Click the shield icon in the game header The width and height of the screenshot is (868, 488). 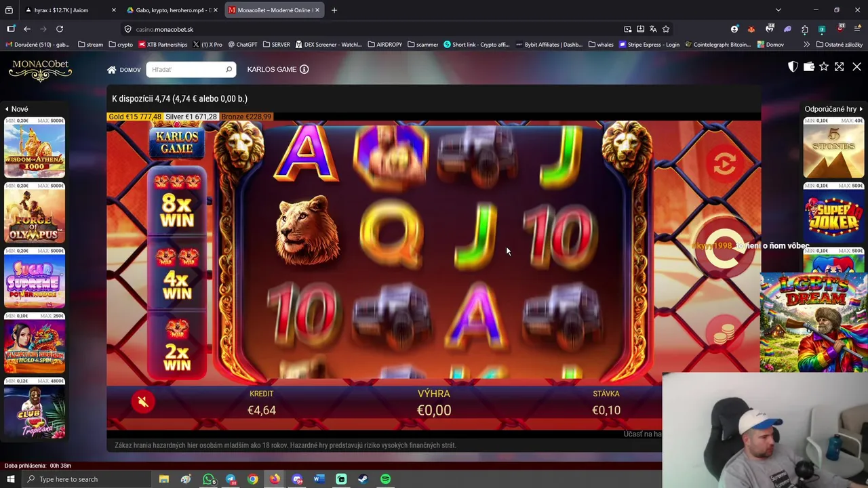tap(793, 66)
